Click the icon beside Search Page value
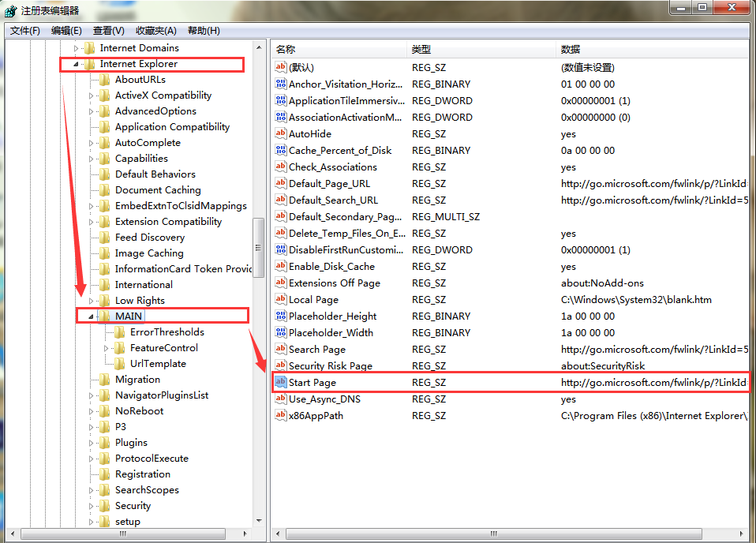Screen dimensions: 756x543 point(281,349)
